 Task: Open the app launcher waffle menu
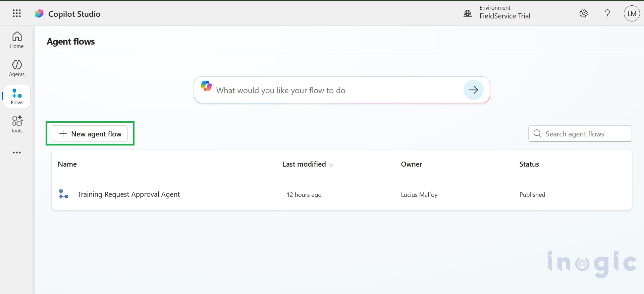pyautogui.click(x=17, y=13)
